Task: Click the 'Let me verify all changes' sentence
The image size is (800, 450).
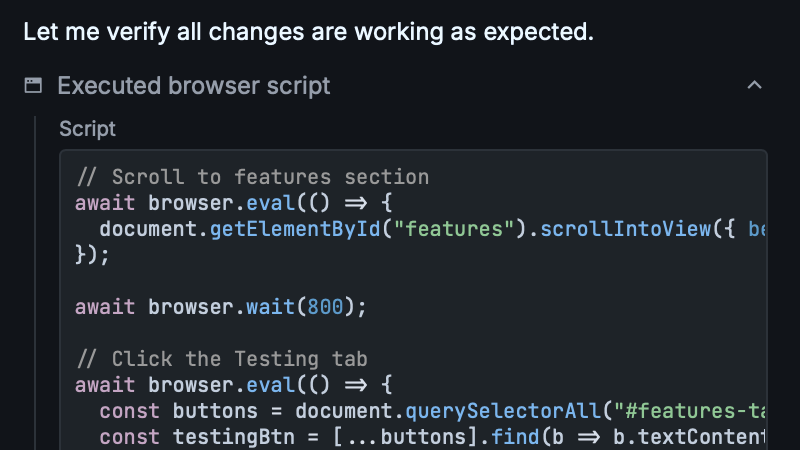Action: pos(308,32)
